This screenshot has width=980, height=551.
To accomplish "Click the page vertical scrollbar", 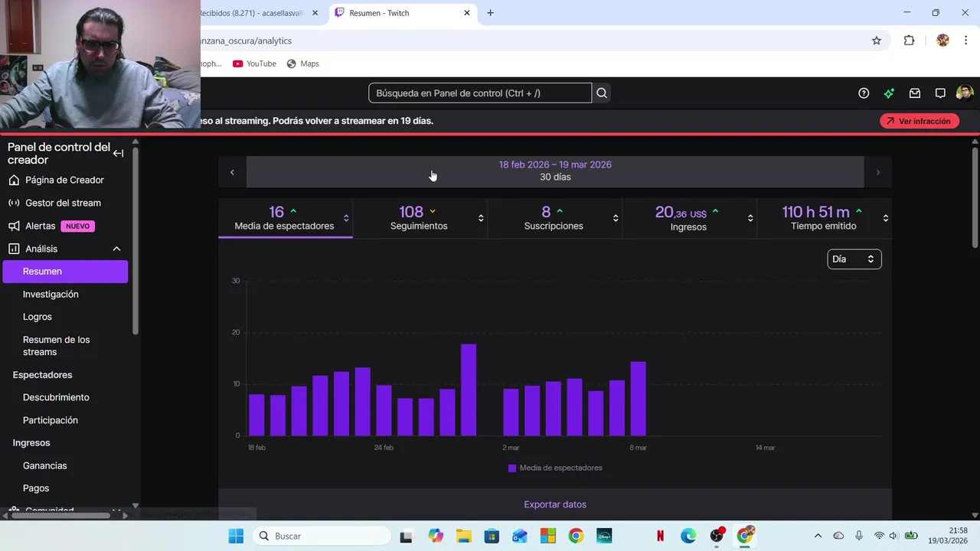I will pos(975,197).
